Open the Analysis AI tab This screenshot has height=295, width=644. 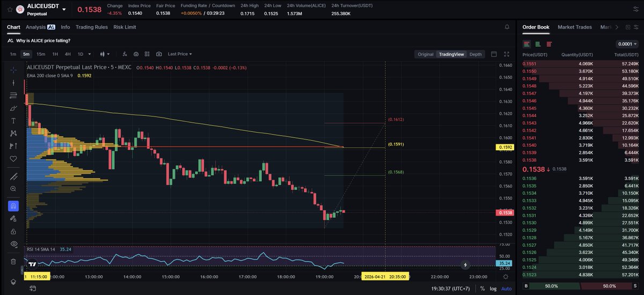[40, 27]
